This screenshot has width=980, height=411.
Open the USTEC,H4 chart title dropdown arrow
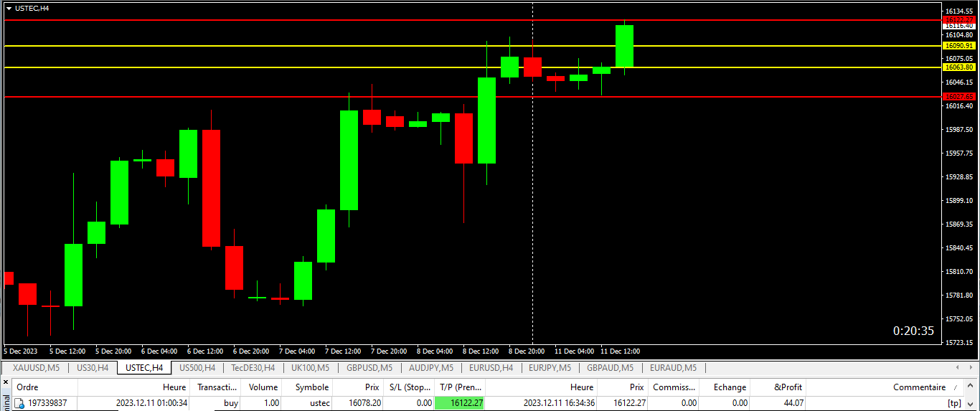pos(9,8)
